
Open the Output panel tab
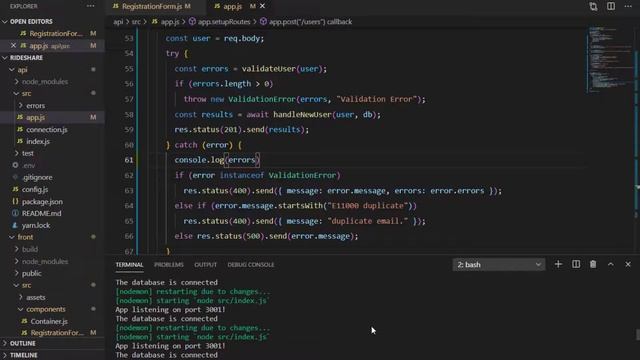(205, 264)
